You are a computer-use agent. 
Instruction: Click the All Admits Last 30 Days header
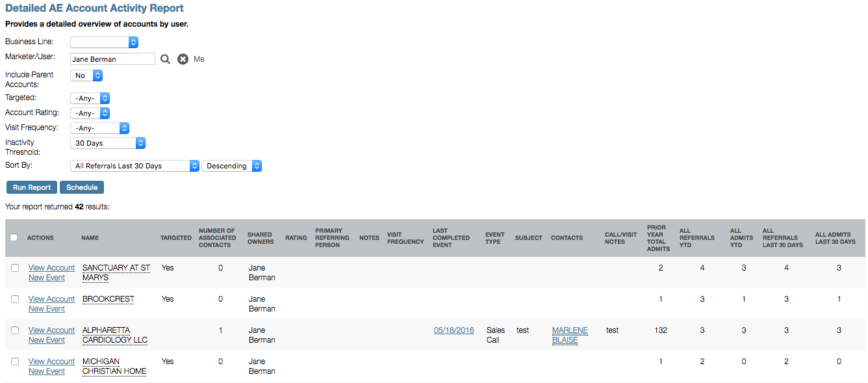pos(836,238)
